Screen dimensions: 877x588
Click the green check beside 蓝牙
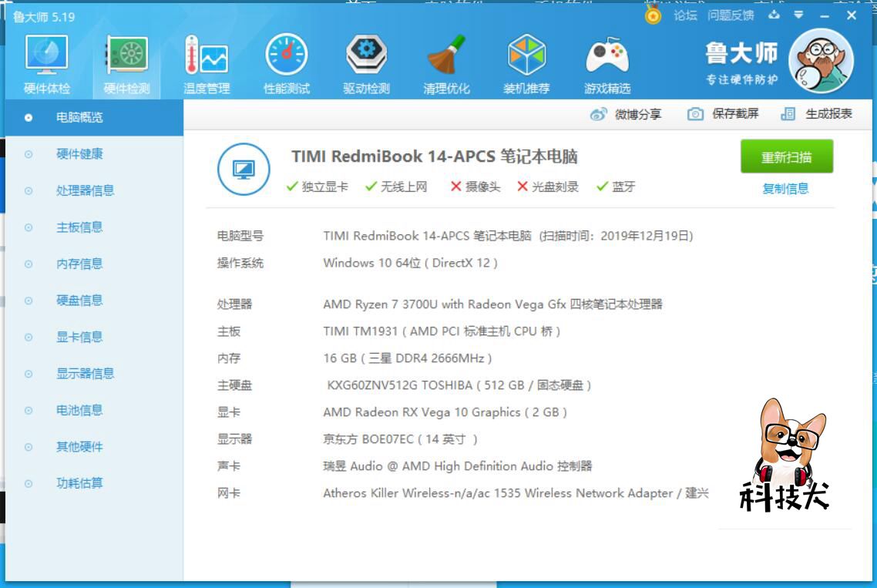pos(603,186)
